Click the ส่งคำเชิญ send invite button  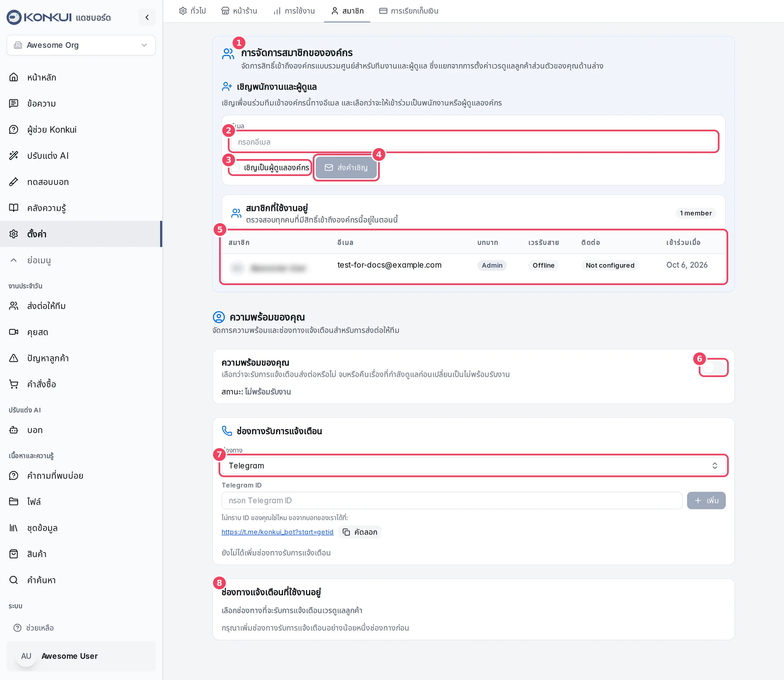click(x=346, y=168)
